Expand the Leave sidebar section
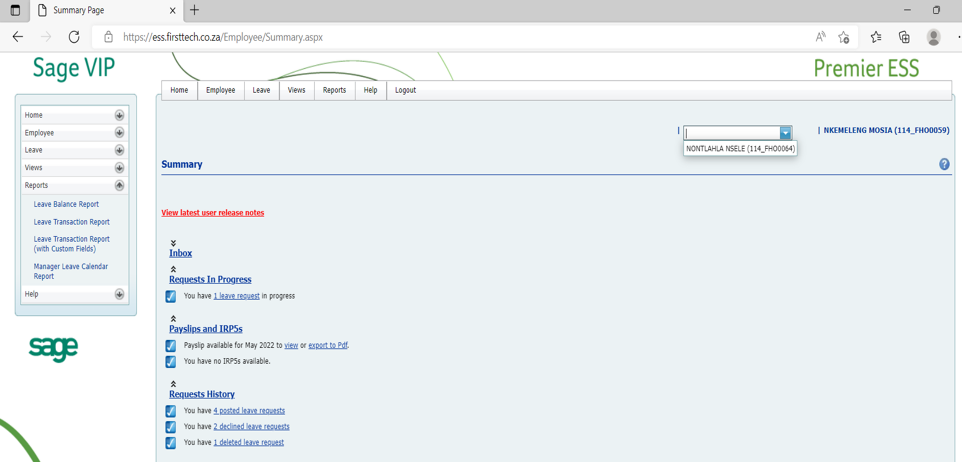The height and width of the screenshot is (462, 962). [x=119, y=150]
